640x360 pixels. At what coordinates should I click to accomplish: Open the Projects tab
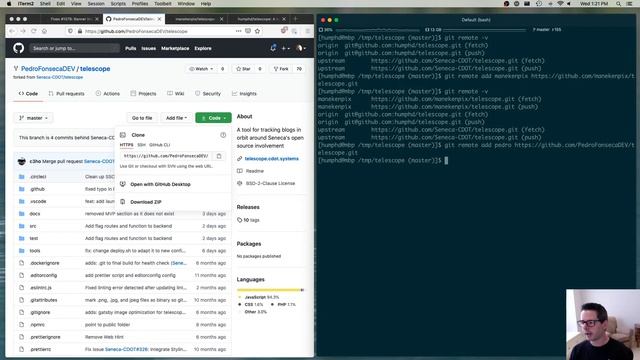pos(143,93)
